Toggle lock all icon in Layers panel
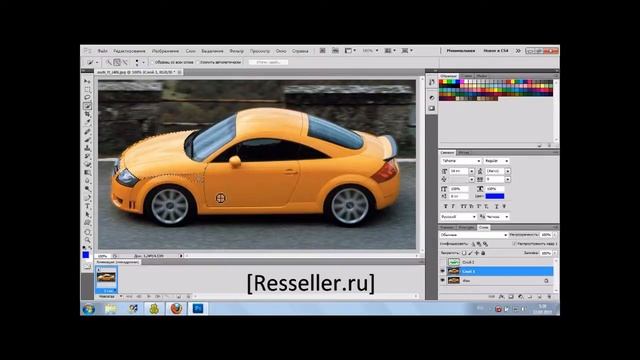 483,253
